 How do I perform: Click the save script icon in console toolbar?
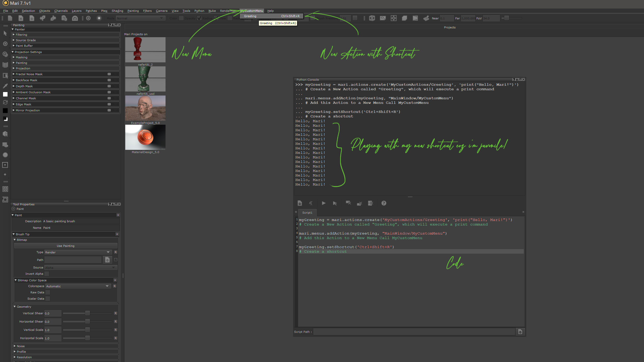click(300, 203)
